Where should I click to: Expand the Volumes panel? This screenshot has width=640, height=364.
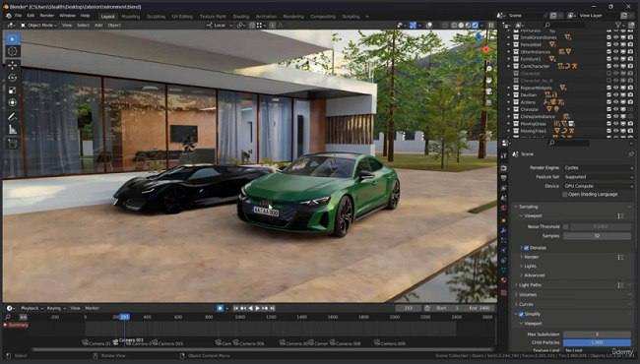pos(528,295)
